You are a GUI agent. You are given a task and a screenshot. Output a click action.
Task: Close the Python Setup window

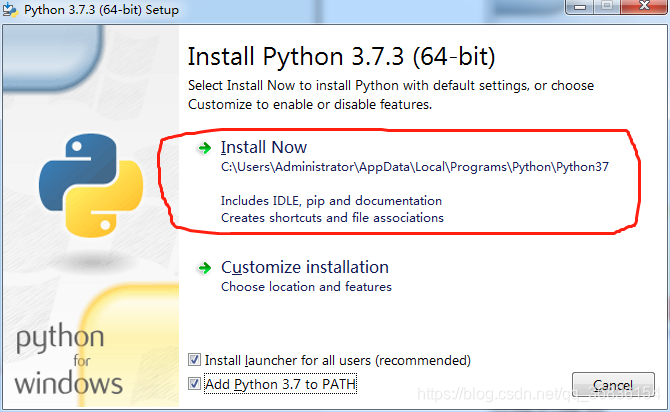click(644, 7)
